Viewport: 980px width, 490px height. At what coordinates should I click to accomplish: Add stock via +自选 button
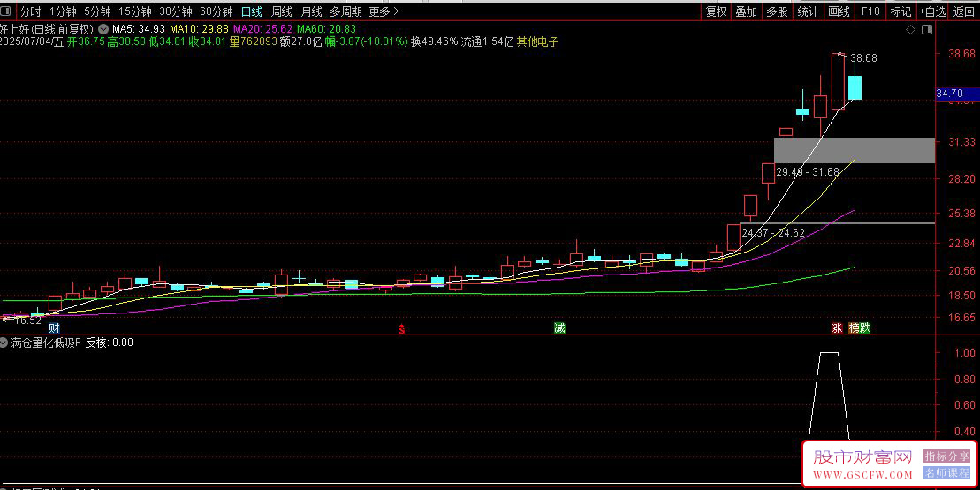[932, 11]
